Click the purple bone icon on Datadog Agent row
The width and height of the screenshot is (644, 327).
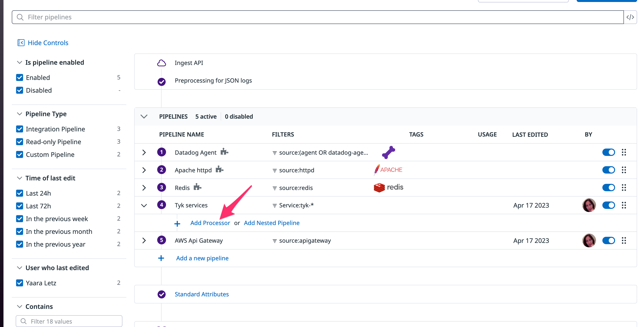[x=389, y=152]
